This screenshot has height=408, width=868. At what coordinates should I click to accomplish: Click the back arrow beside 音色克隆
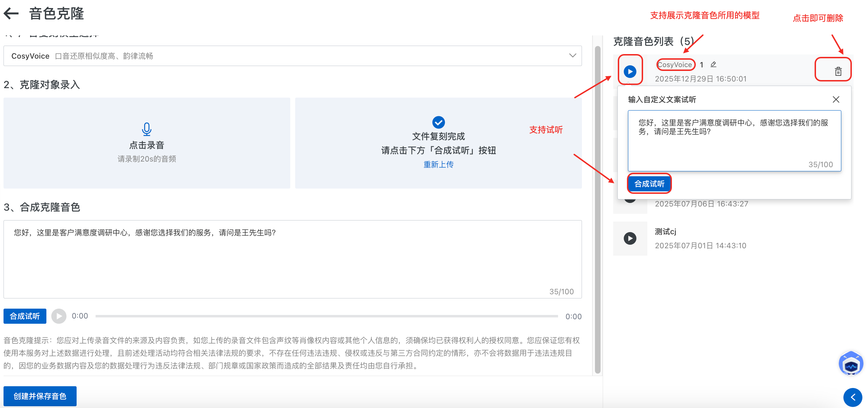click(x=11, y=14)
